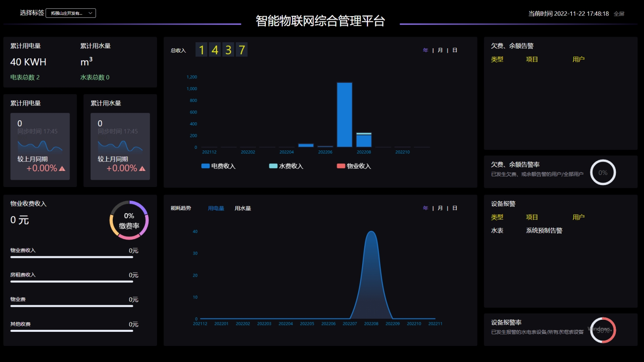Select 年 view in 能耗趋势 chart
Viewport: 644px width, 362px height.
click(425, 208)
